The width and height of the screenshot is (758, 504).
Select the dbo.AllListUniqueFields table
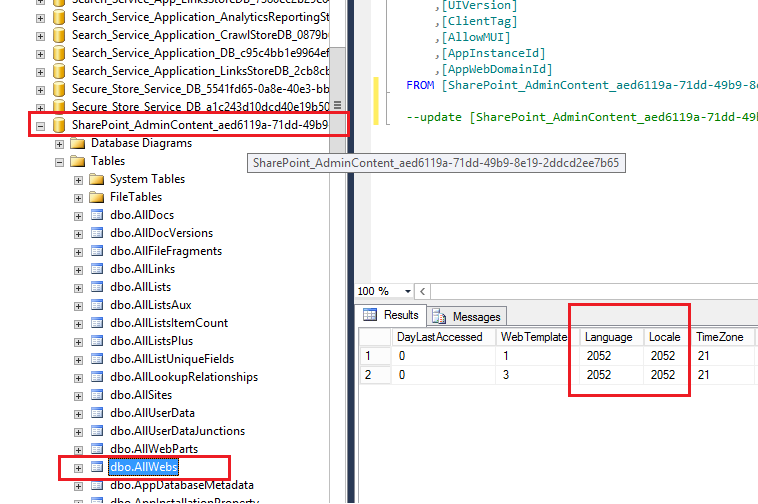tap(172, 359)
